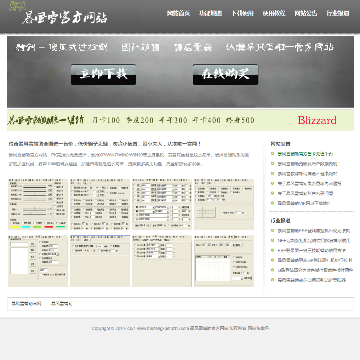Viewport: 360px width, 360px height.
Task: Open the second link in the announcement list
Action: tap(307, 164)
